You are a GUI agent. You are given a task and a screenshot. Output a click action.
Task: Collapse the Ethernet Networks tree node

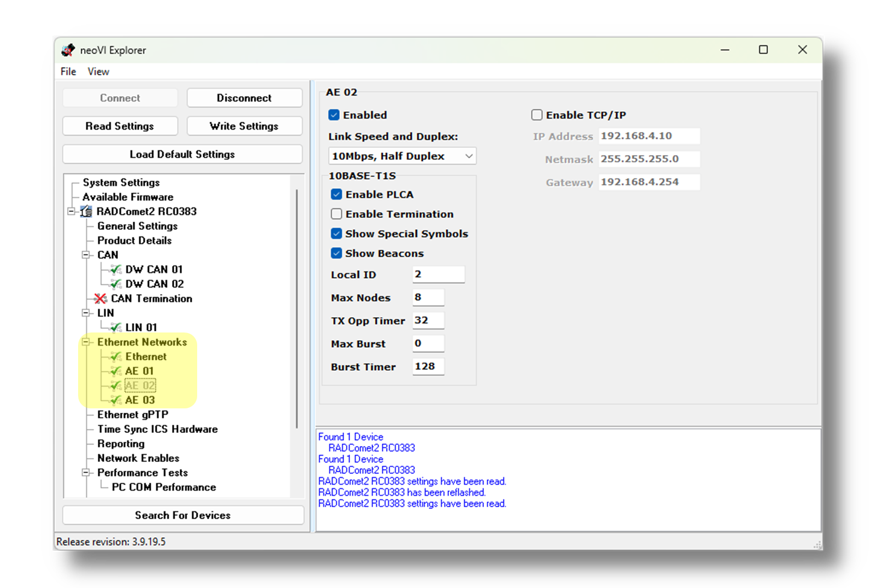point(86,342)
